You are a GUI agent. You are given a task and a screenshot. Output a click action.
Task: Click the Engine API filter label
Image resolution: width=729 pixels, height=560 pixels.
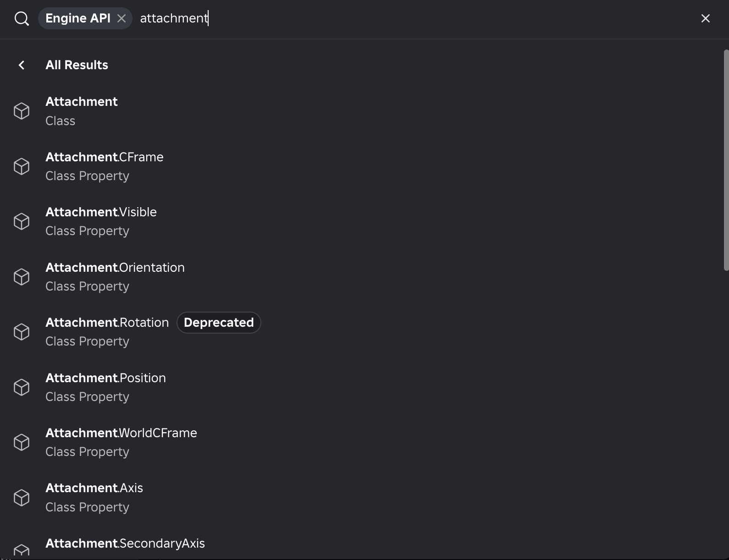click(x=78, y=18)
